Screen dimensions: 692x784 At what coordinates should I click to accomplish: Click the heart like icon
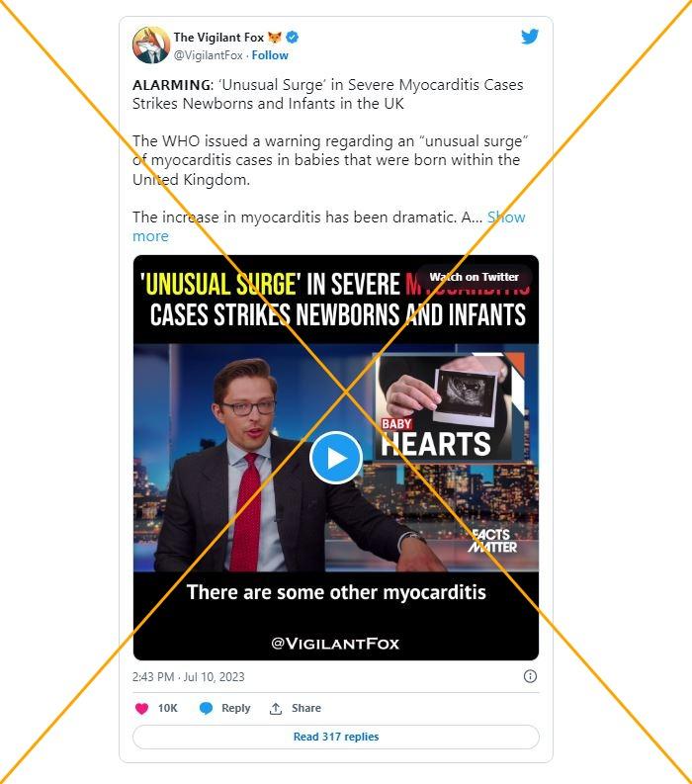142,708
